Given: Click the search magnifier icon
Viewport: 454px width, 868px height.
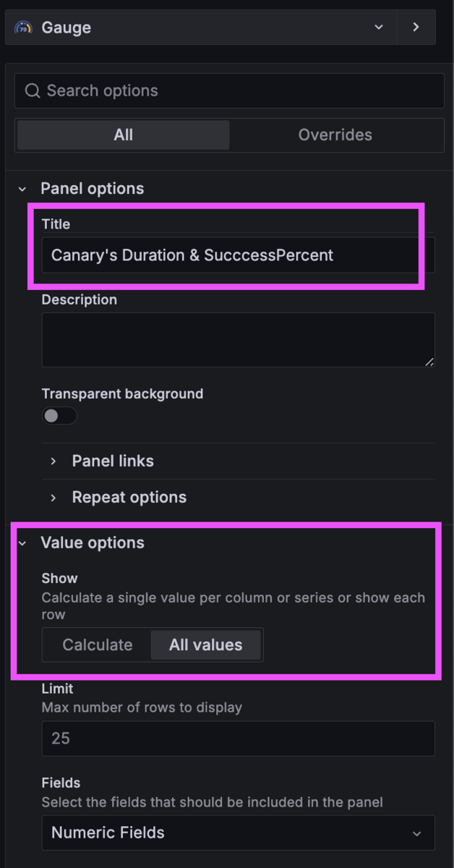Looking at the screenshot, I should [x=32, y=91].
